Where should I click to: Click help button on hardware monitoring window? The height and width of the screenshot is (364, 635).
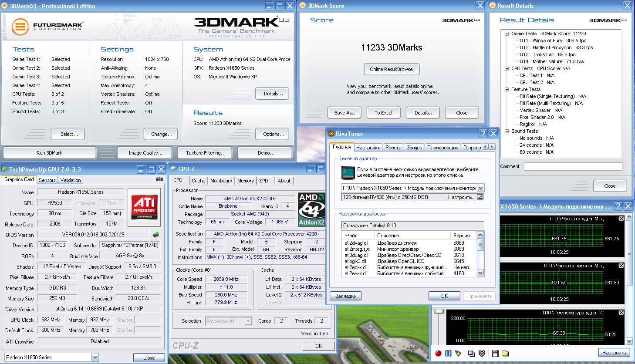tap(618, 206)
